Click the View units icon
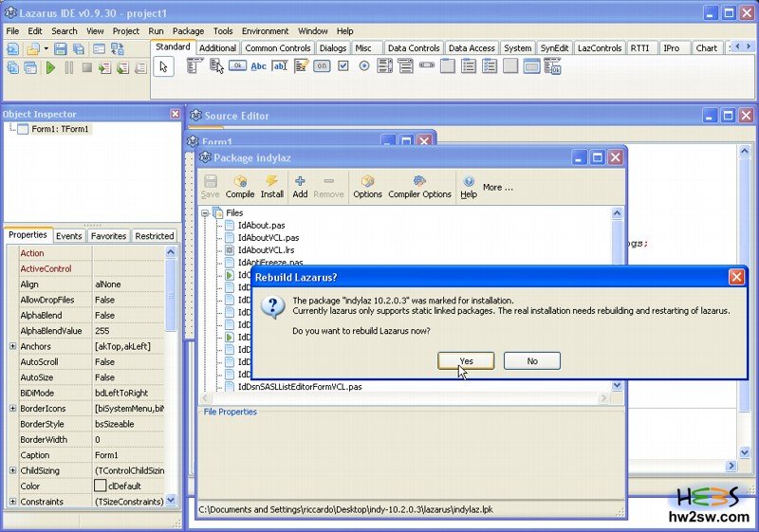The width and height of the screenshot is (759, 532). click(x=13, y=67)
